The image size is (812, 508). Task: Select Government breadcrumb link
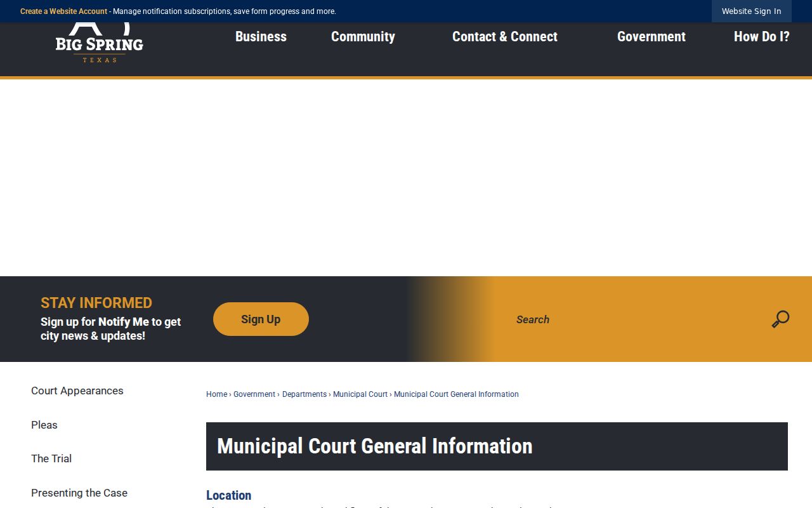click(x=254, y=394)
